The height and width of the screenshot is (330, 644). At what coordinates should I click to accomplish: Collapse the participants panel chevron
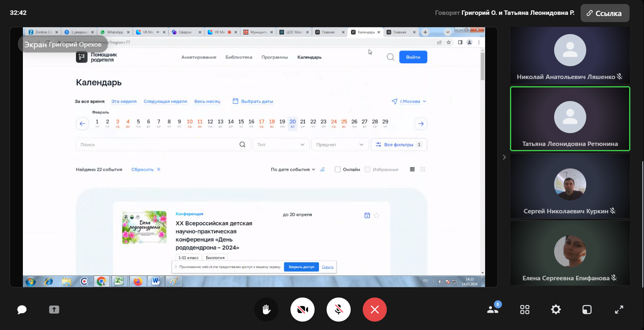click(x=504, y=157)
